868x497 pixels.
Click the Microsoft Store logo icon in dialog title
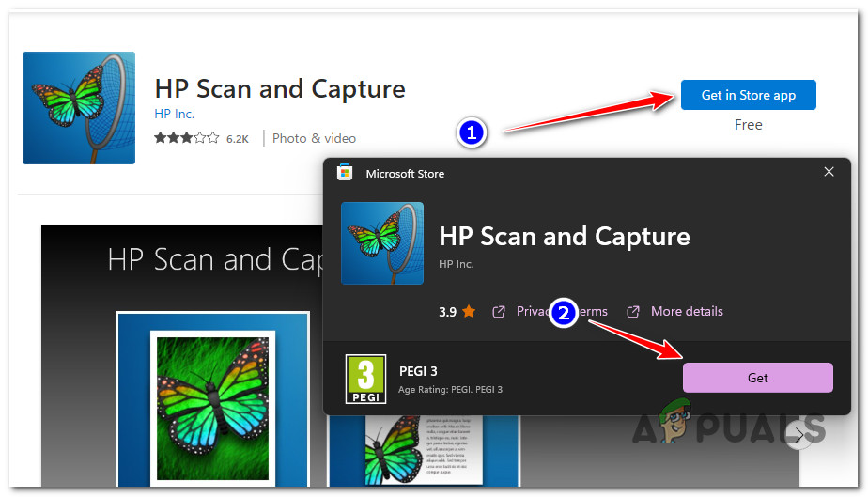(345, 173)
